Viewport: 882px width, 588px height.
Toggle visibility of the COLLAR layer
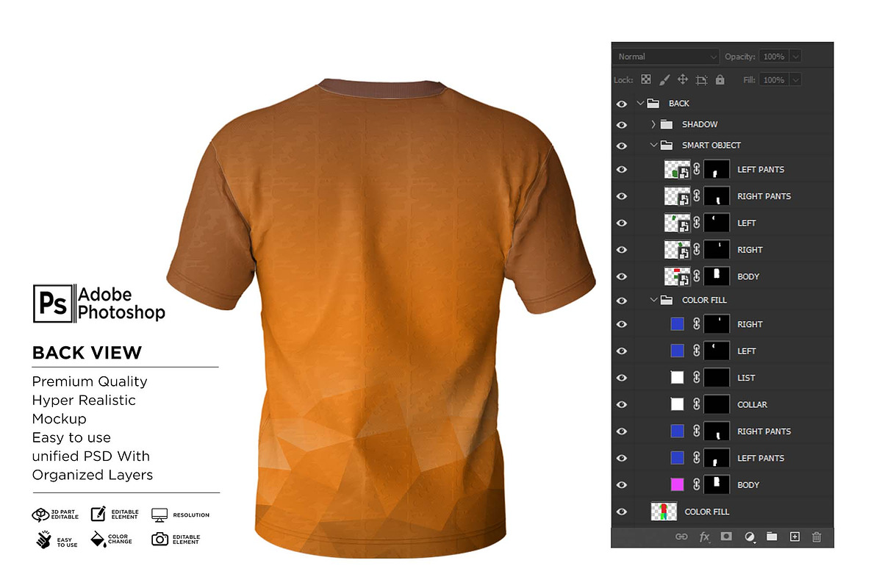tap(622, 404)
